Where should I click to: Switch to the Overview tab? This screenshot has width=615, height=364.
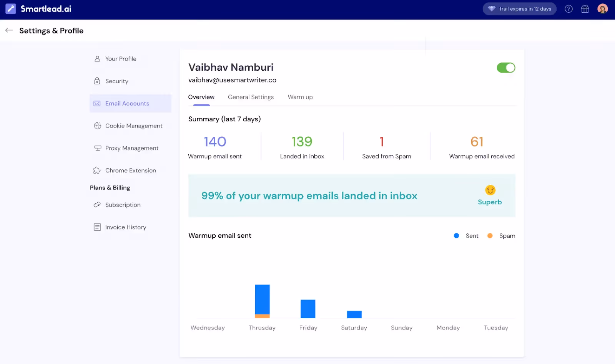tap(201, 97)
